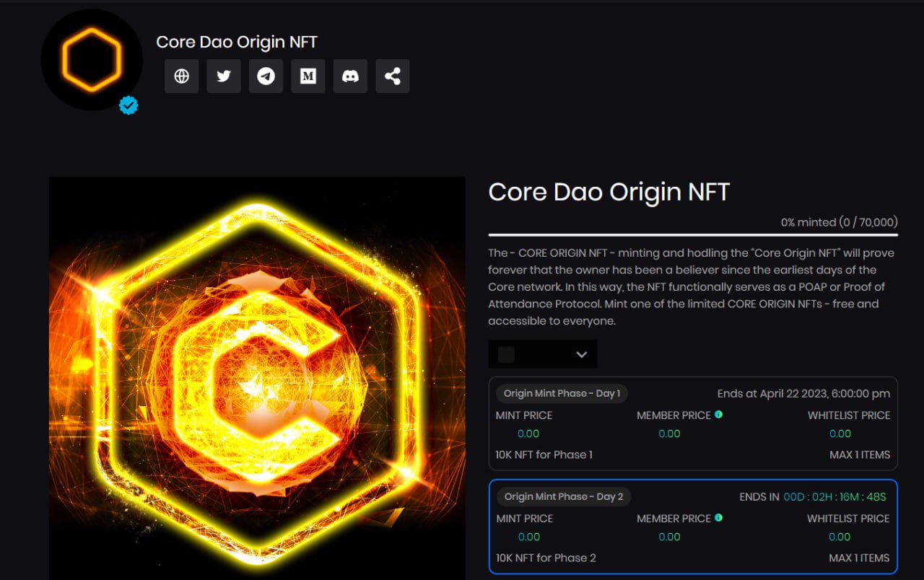This screenshot has width=924, height=580.
Task: Select the Origin Mint Phase - Day 1 badge
Action: [562, 393]
